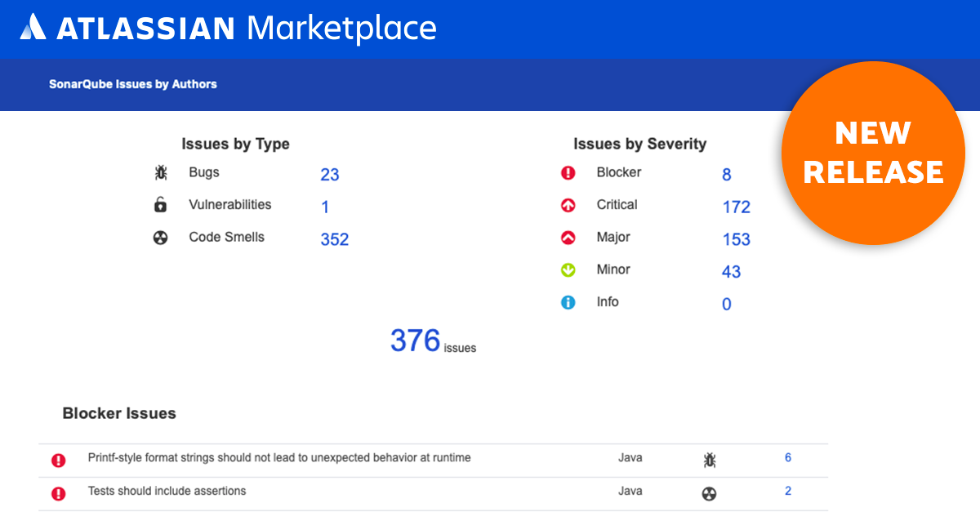980x512 pixels.
Task: Open the 23 Bugs count link
Action: click(330, 175)
